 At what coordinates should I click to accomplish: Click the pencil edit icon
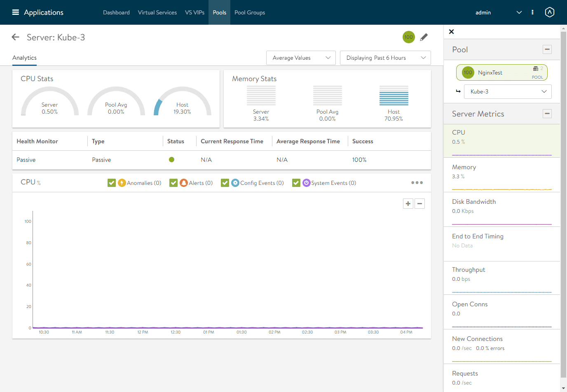coord(424,37)
